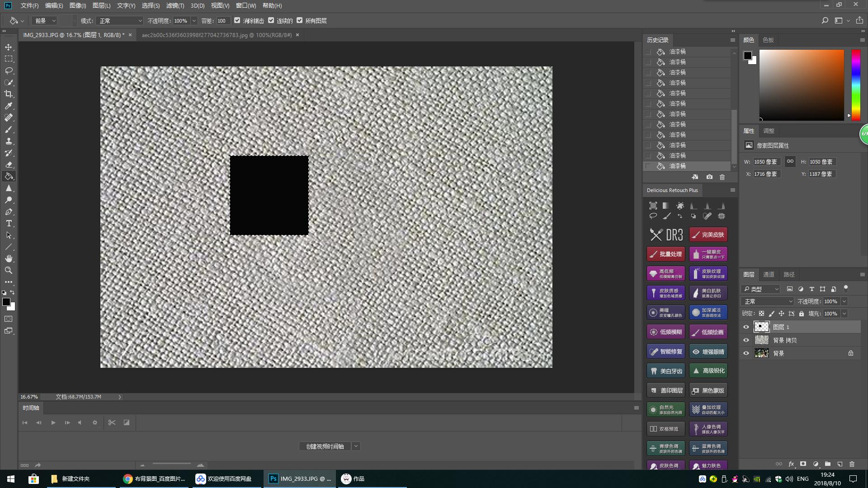
Task: Create new snapshot camera icon in History
Action: coord(709,177)
